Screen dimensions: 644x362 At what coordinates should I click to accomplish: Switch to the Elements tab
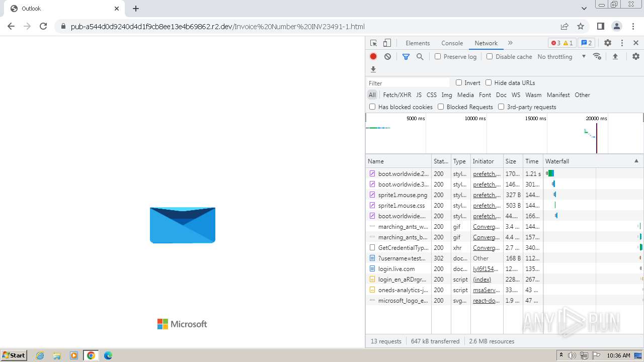pos(418,43)
